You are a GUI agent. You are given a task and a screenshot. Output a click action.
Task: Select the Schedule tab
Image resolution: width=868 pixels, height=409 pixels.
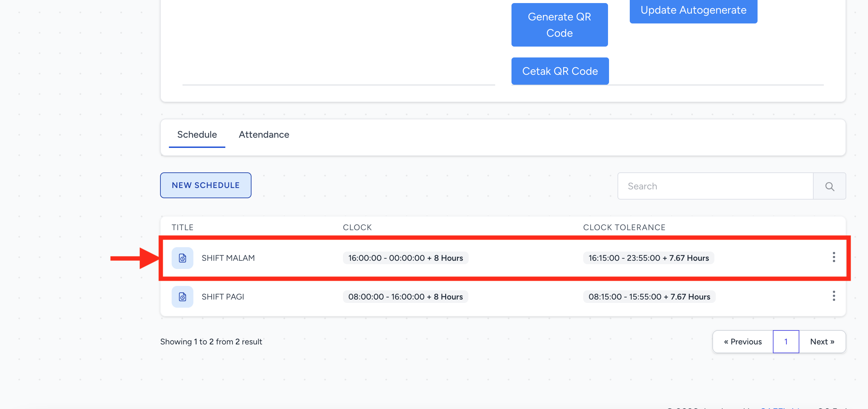(x=197, y=135)
